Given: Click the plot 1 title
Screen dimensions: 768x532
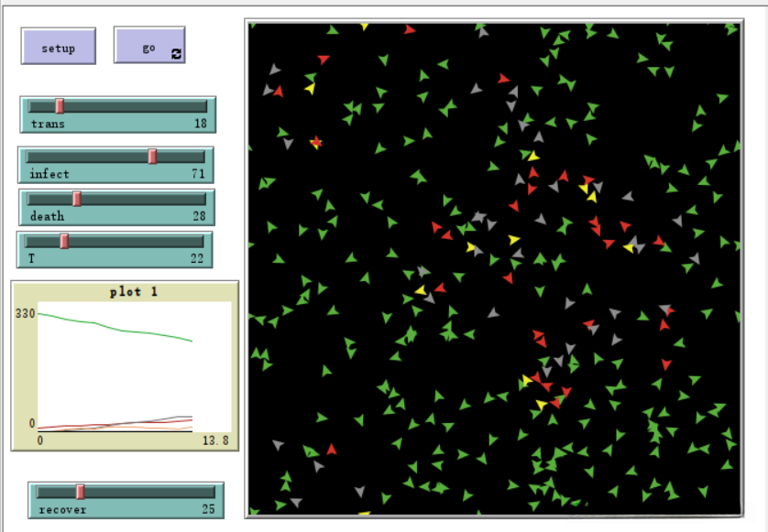Looking at the screenshot, I should pos(133,292).
